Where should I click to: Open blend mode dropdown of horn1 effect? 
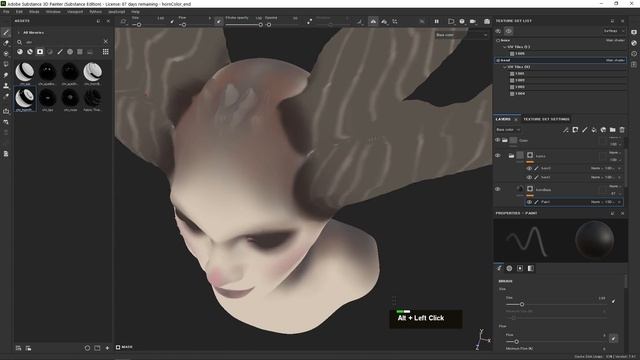click(x=597, y=177)
